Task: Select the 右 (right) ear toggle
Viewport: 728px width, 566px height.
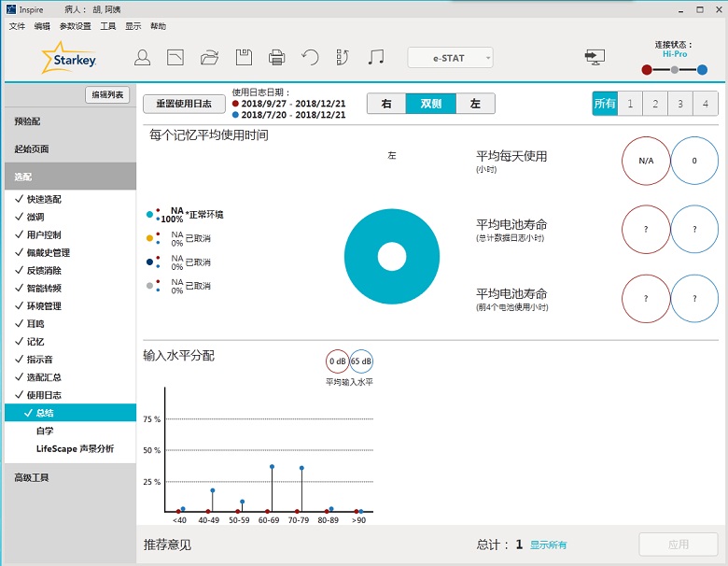Action: pyautogui.click(x=385, y=104)
